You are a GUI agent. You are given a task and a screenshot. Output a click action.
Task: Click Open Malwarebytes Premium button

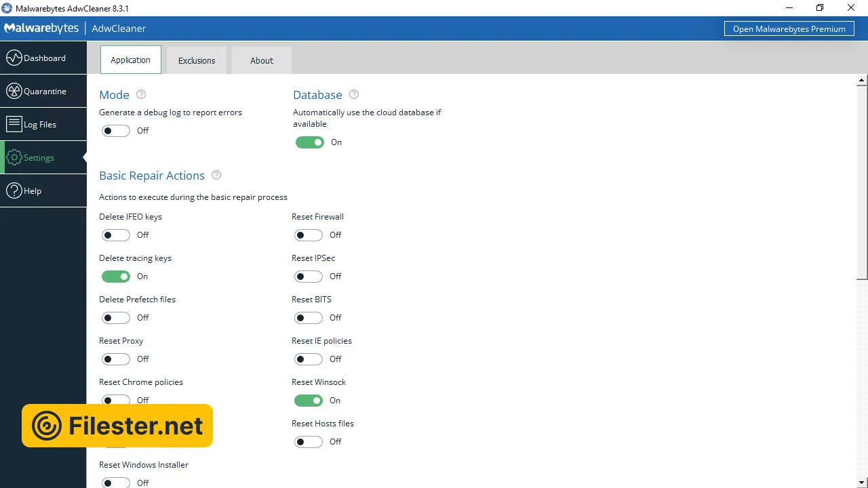click(x=789, y=28)
